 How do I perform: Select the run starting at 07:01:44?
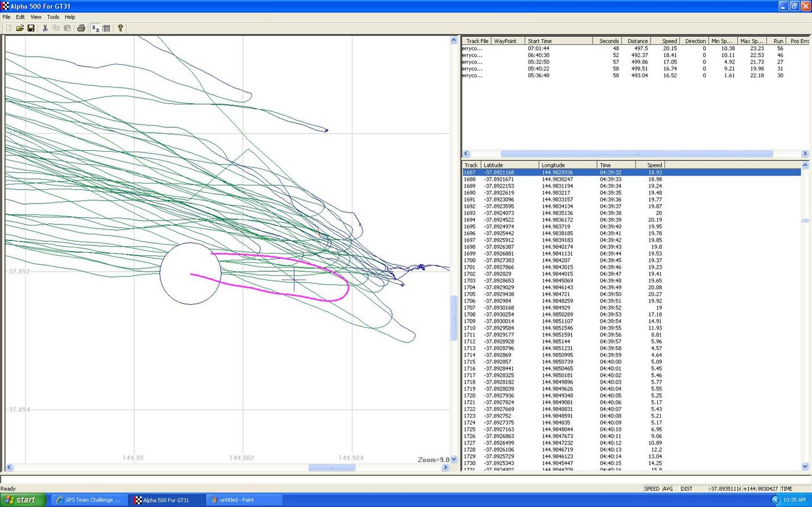pos(538,48)
